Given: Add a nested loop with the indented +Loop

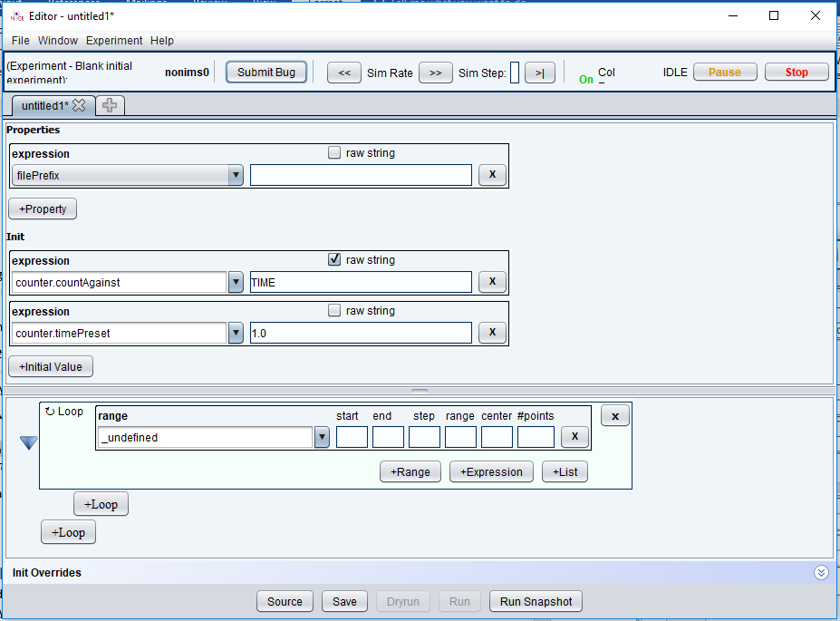Looking at the screenshot, I should [x=101, y=504].
